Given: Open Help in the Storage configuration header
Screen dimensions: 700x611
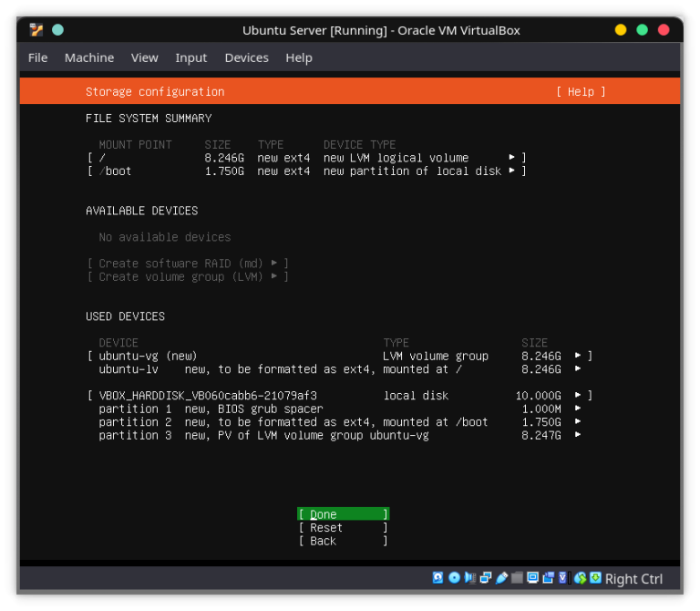Looking at the screenshot, I should [x=581, y=92].
